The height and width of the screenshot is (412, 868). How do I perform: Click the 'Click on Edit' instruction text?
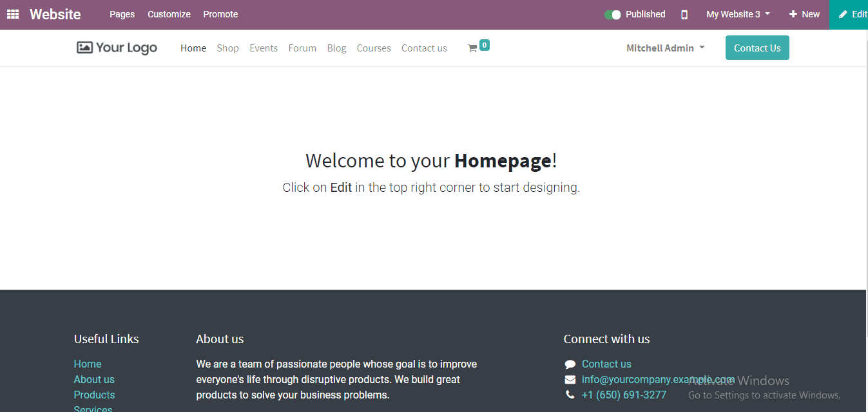pyautogui.click(x=431, y=188)
